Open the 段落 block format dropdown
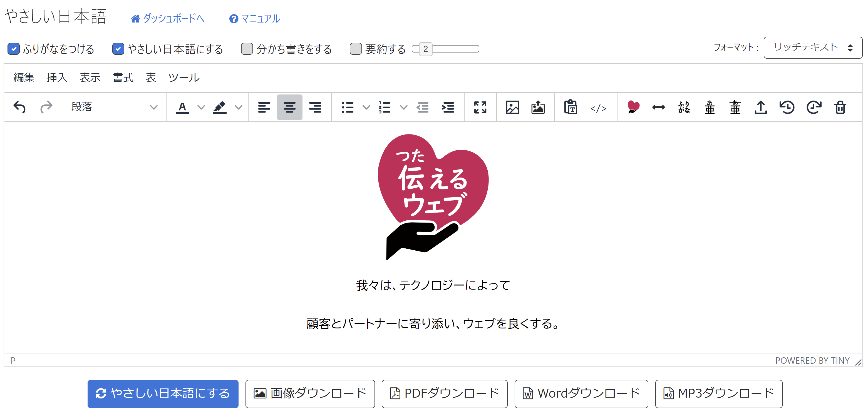The width and height of the screenshot is (868, 414). point(114,108)
